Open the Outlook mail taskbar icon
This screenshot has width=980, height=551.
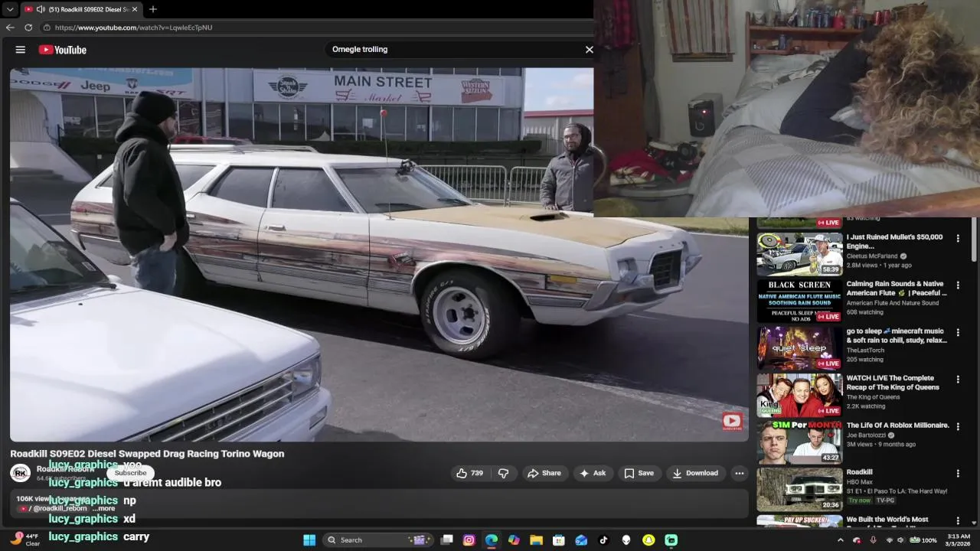581,540
